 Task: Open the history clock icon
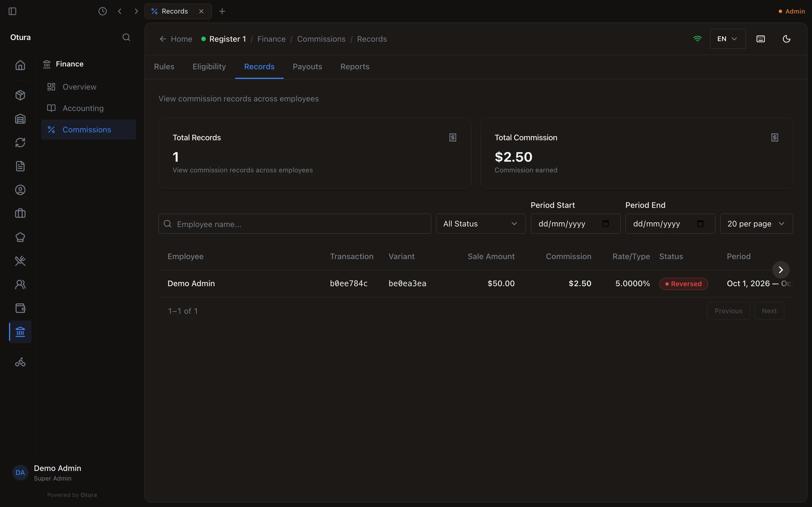(102, 11)
